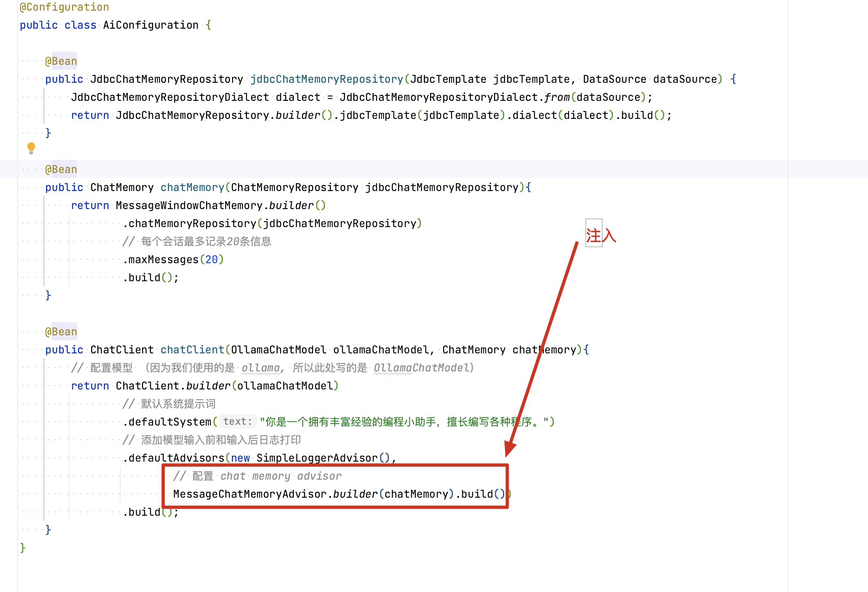Screen dimensions: 868x592
Task: Click the 'text:' inlay parameter hint
Action: (x=237, y=421)
